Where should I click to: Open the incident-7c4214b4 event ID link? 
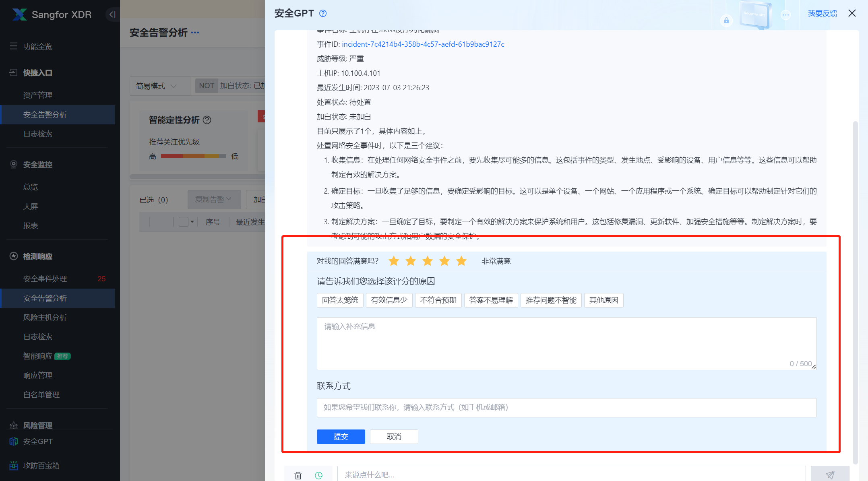tap(422, 44)
